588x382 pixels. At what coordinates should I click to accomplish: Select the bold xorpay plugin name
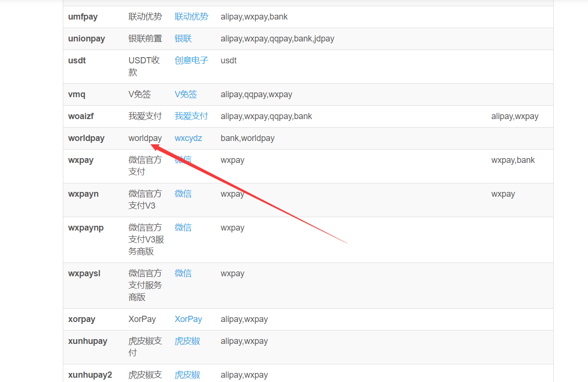81,319
